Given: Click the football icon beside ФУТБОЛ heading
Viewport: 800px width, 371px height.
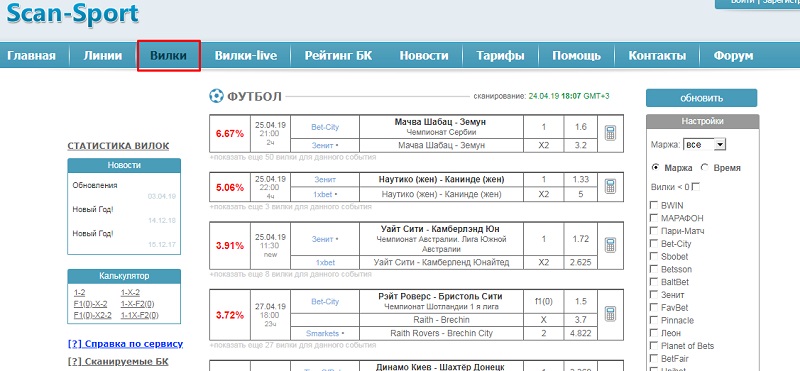Looking at the screenshot, I should click(x=216, y=95).
